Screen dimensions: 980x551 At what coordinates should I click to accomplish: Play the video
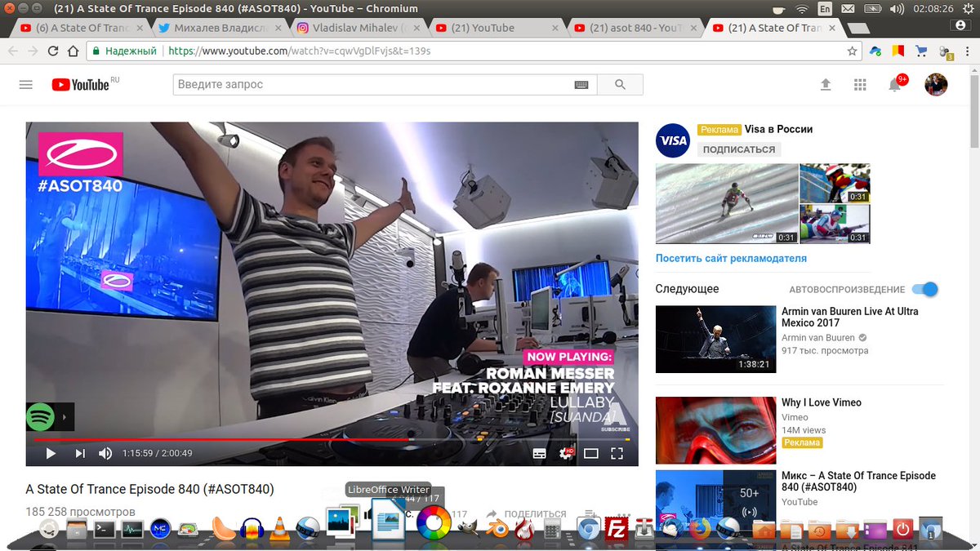point(51,453)
